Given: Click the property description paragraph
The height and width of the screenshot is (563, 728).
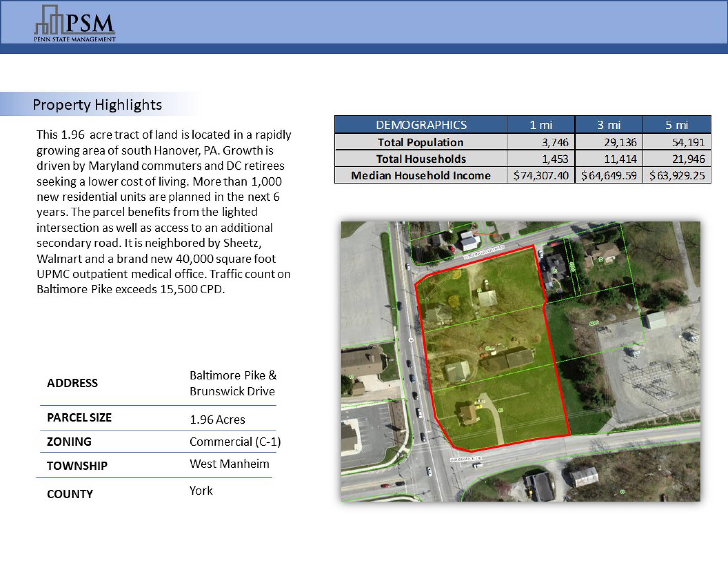Looking at the screenshot, I should (x=163, y=212).
